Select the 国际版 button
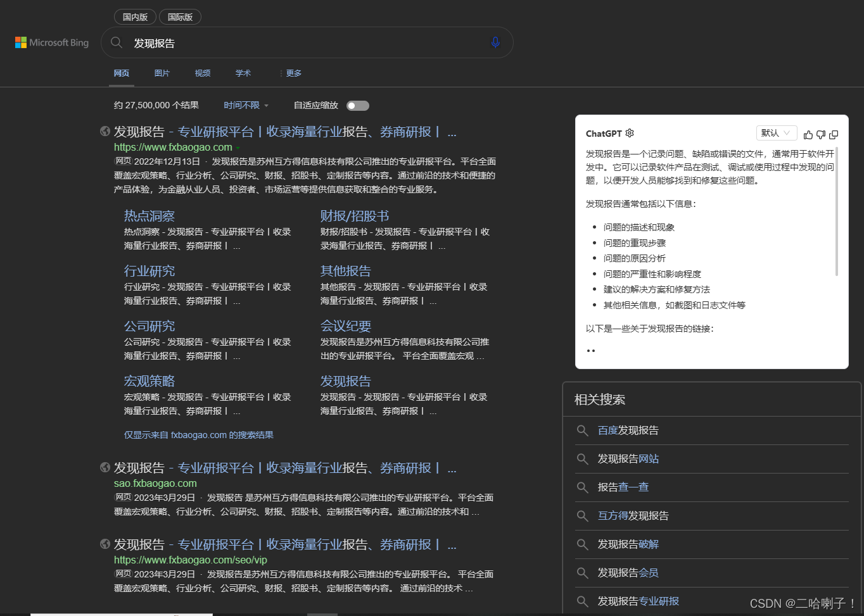This screenshot has width=864, height=616. coord(180,17)
